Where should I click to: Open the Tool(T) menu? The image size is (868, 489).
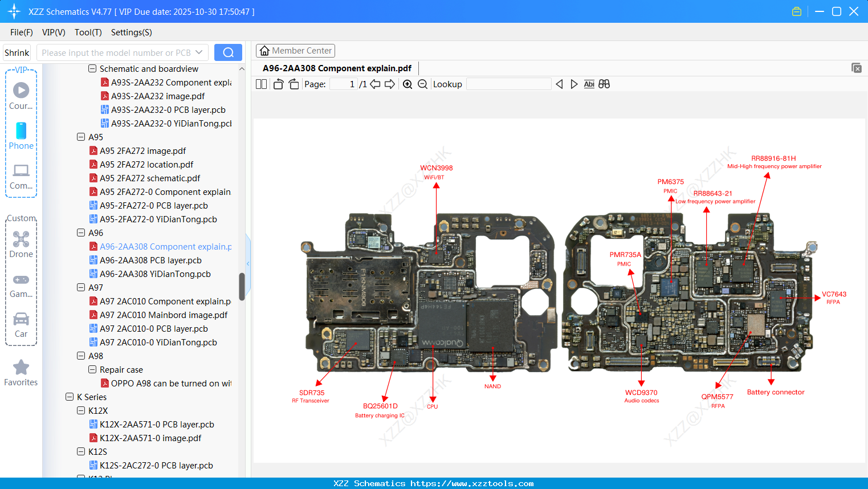(x=88, y=32)
